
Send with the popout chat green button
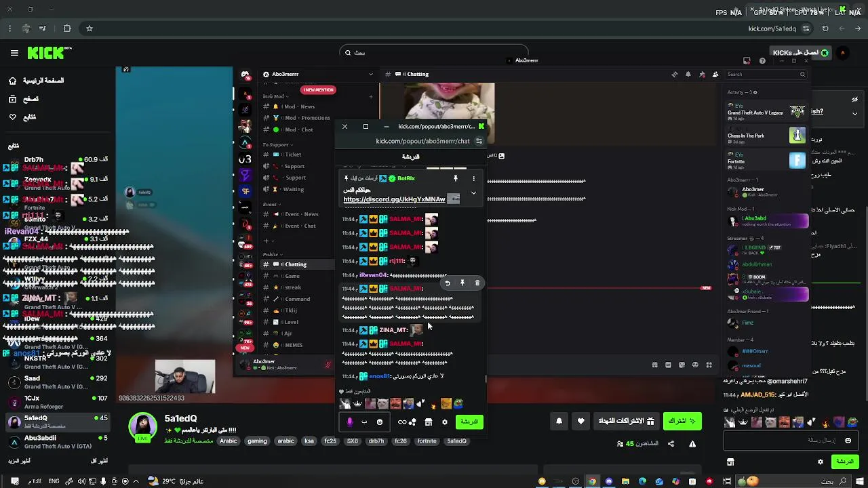[x=469, y=422]
